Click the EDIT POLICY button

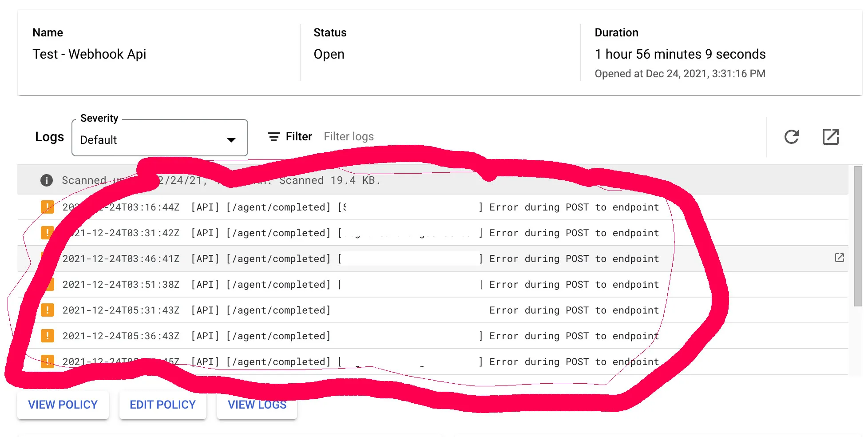tap(163, 405)
